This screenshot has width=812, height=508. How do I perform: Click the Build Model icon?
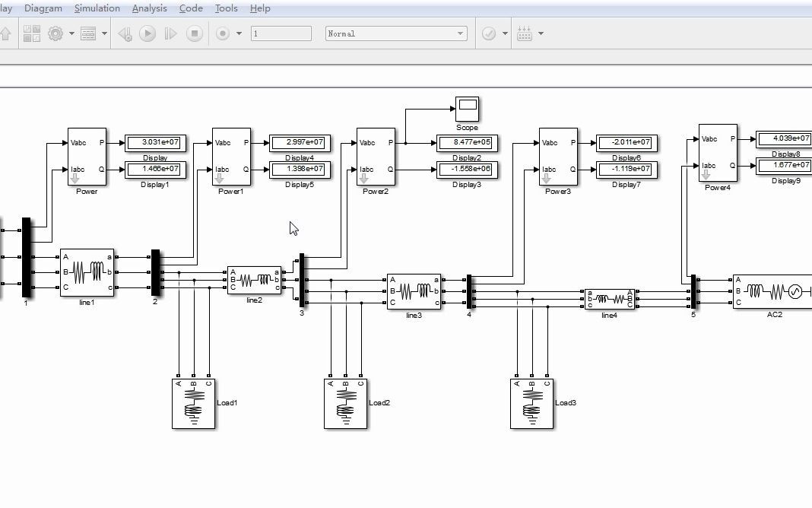525,33
